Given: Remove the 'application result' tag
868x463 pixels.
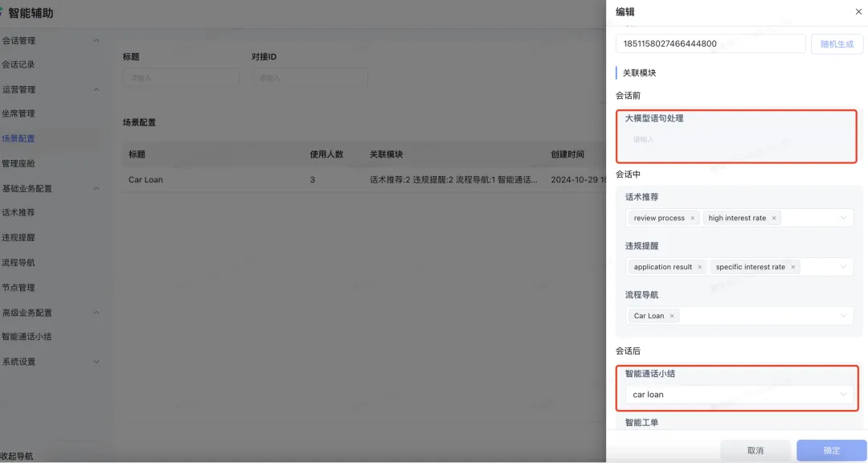Looking at the screenshot, I should (700, 267).
